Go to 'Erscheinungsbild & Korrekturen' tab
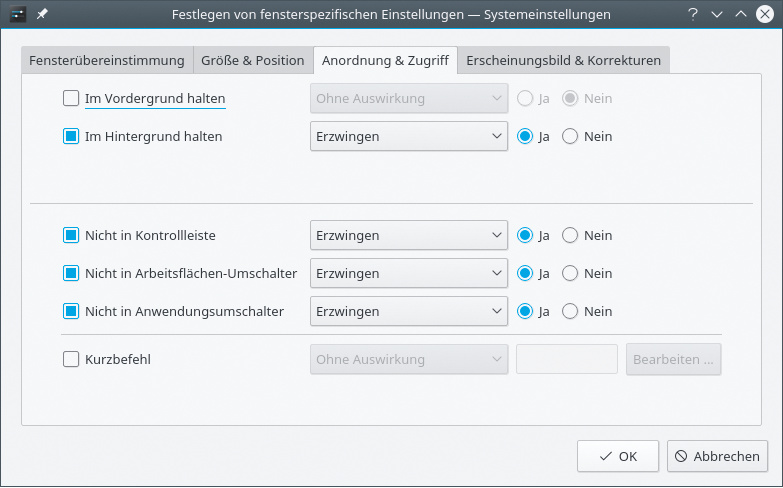This screenshot has height=488, width=783. coord(563,60)
